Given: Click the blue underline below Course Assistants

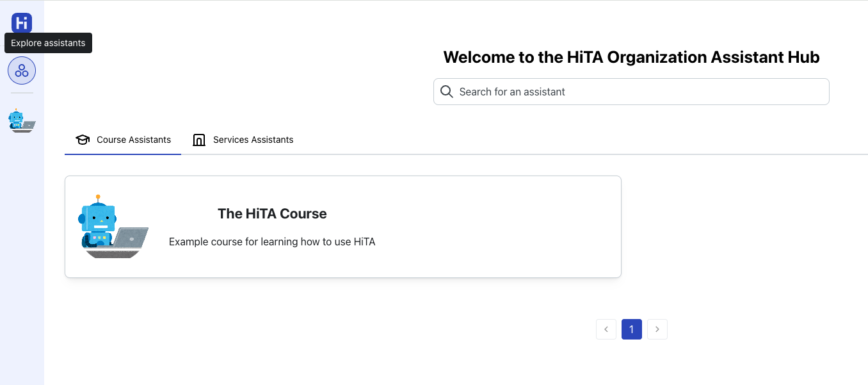Looking at the screenshot, I should tap(123, 154).
